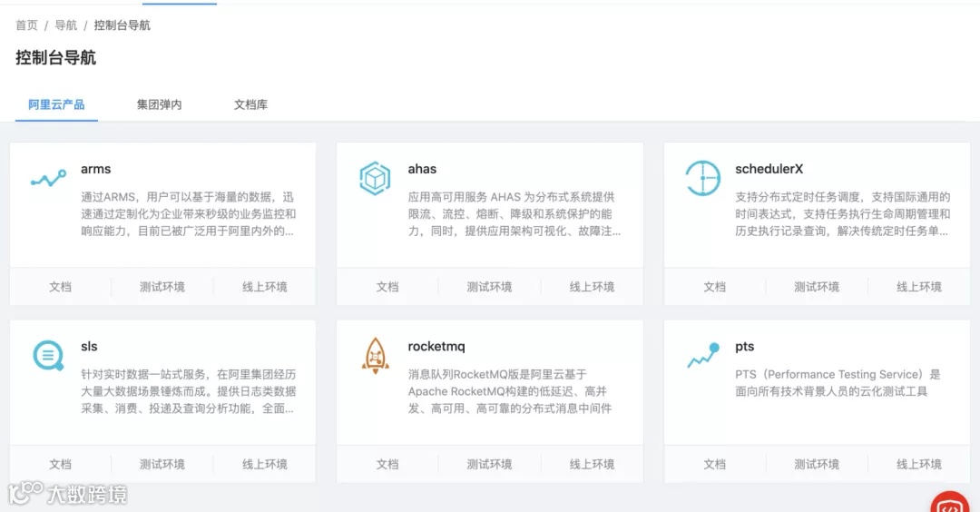Open 测试环境 for sls
The height and width of the screenshot is (512, 980).
[162, 465]
